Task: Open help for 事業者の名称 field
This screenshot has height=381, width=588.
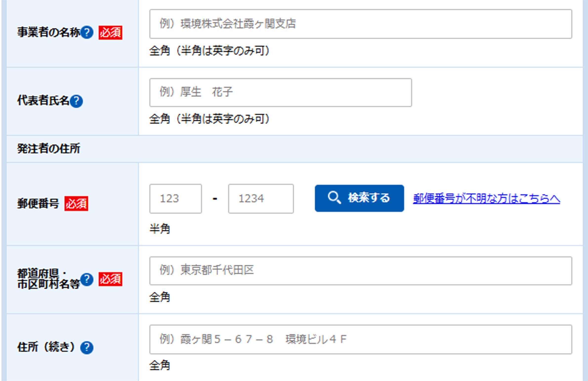Action: [x=87, y=32]
